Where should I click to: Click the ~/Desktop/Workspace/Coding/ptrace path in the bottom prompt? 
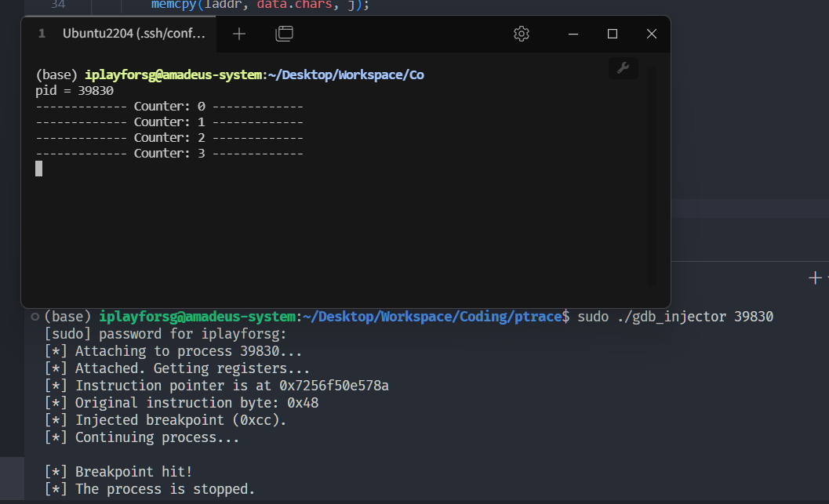432,317
